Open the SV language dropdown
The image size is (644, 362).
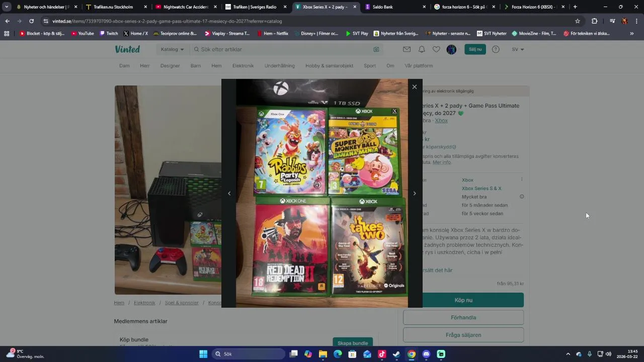[x=518, y=49]
